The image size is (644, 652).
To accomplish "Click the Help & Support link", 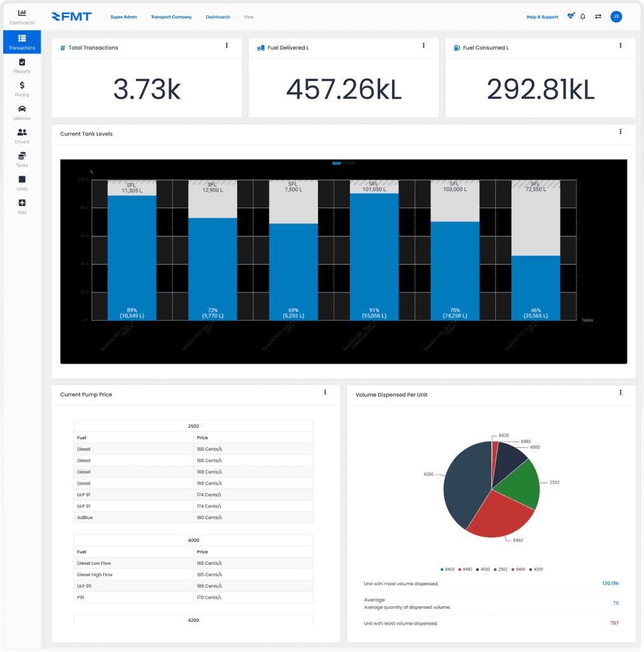I will [x=542, y=17].
